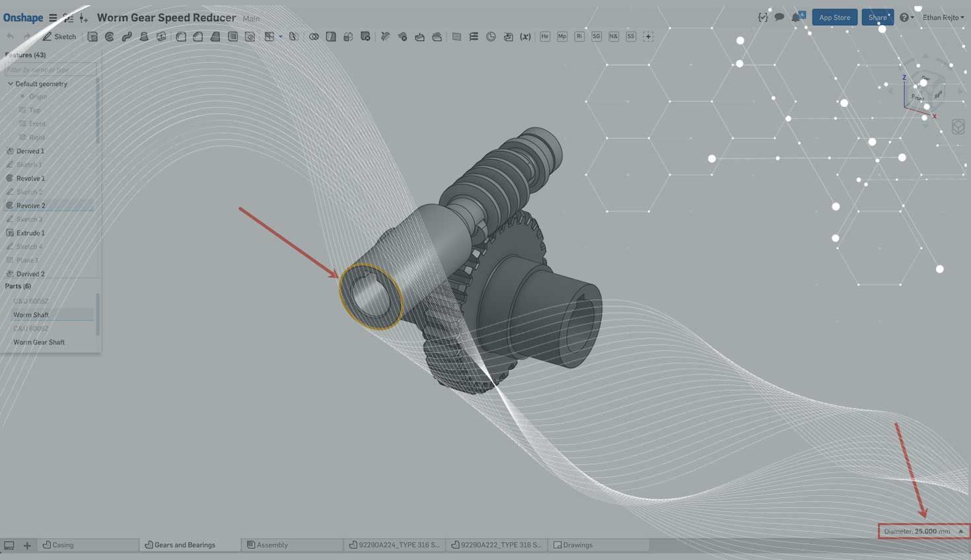Open the Variable (x) tool
The image size is (971, 560).
pos(525,37)
